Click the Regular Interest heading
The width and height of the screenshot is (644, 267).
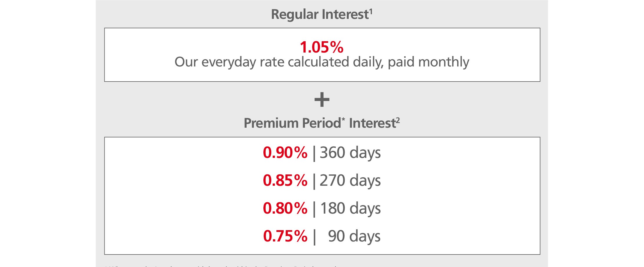coord(319,15)
